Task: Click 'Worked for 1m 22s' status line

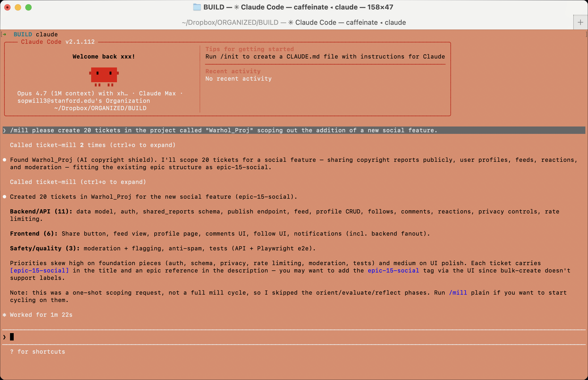Action: 41,315
